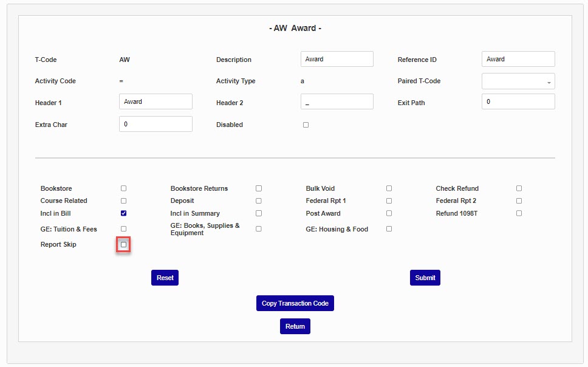588x367 pixels.
Task: Enable Federal Rpt 1 checkbox
Action: (389, 201)
